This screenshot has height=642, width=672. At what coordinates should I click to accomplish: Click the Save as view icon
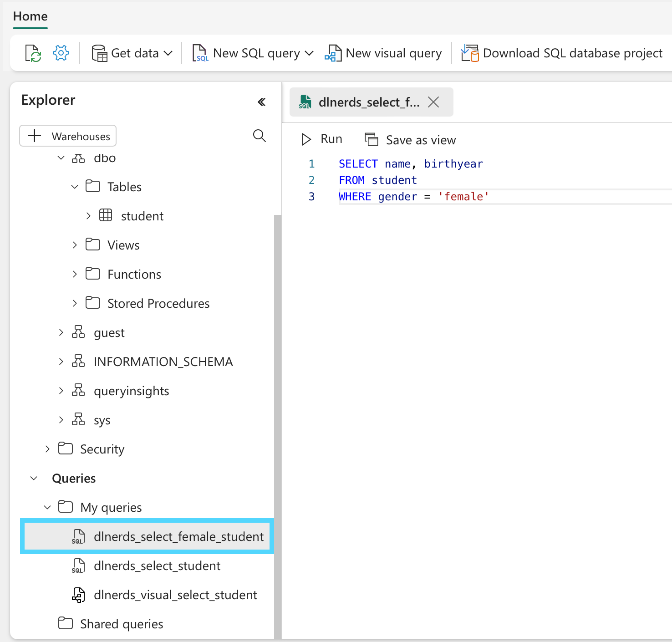click(372, 139)
